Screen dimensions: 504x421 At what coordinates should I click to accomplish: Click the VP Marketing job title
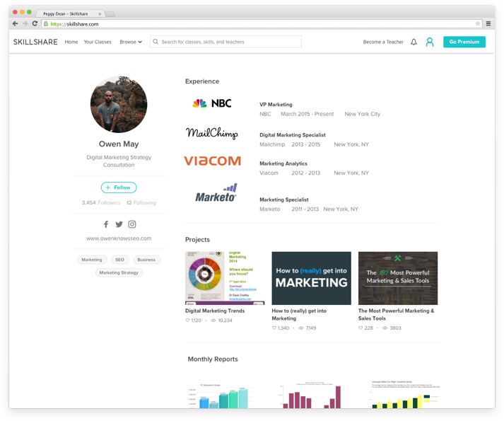pos(276,105)
